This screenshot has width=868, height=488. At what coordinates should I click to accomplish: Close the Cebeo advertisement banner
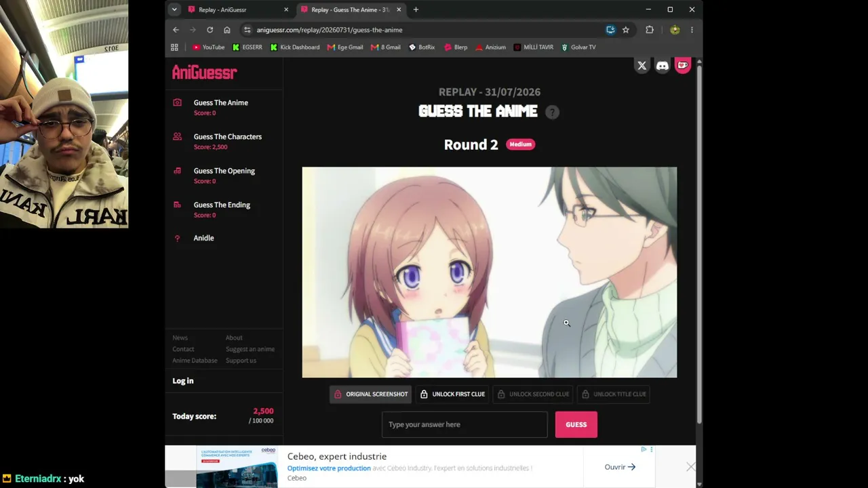click(690, 467)
